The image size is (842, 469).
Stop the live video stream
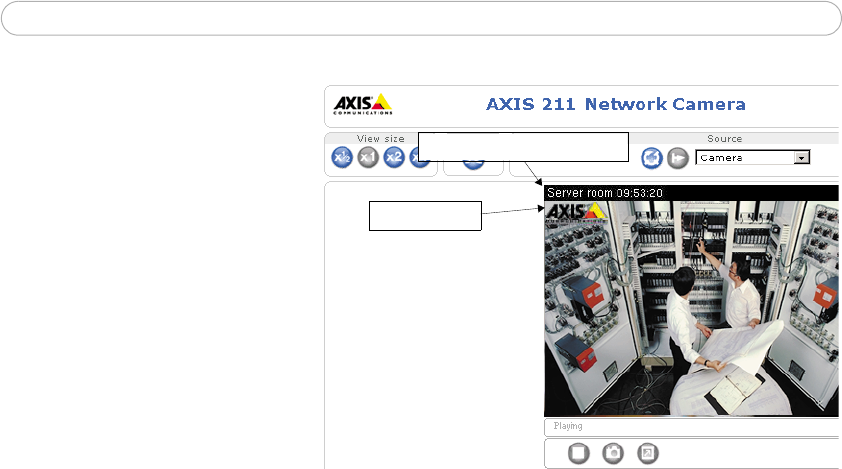[x=578, y=453]
